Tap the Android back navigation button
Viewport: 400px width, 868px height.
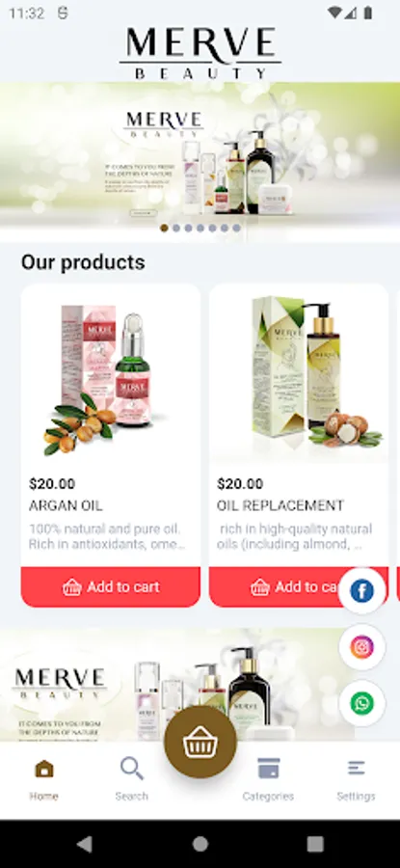click(x=85, y=844)
